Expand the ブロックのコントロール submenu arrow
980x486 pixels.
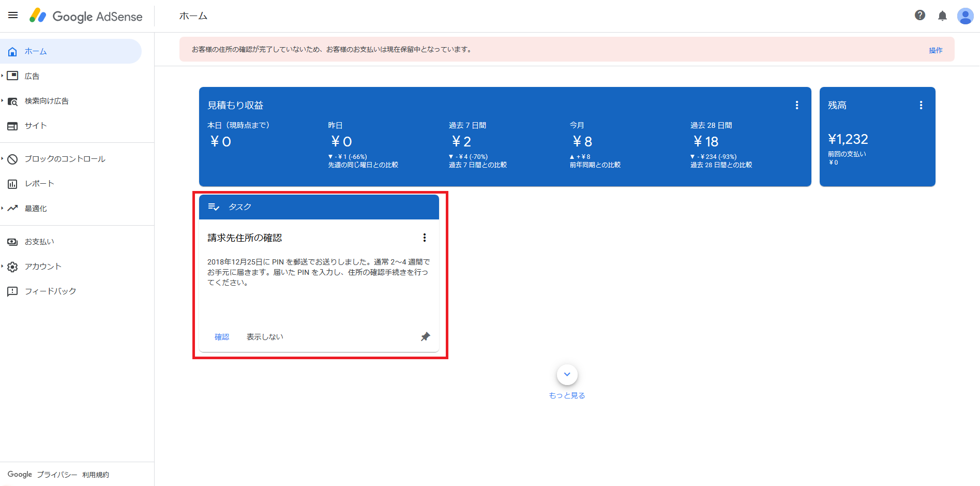tap(2, 159)
